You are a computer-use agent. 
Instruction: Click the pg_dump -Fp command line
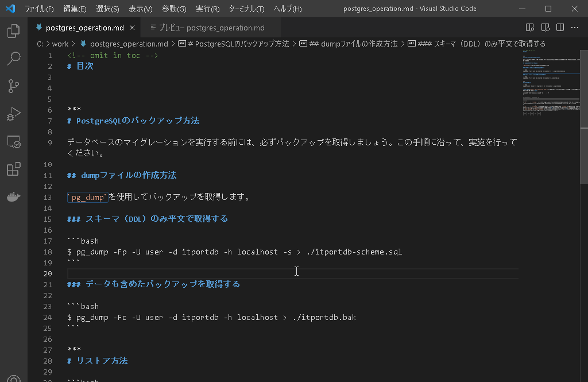235,252
